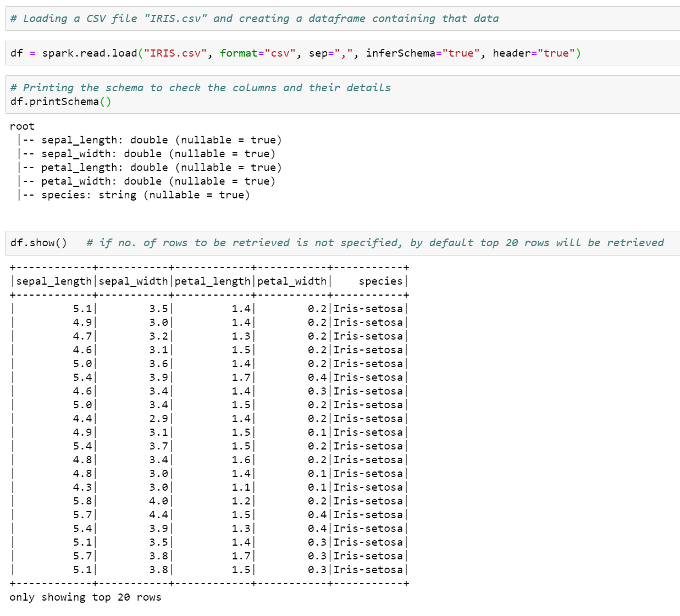Screen dimensions: 680x616
Task: Click the comment about default top 20 rows
Action: [374, 242]
